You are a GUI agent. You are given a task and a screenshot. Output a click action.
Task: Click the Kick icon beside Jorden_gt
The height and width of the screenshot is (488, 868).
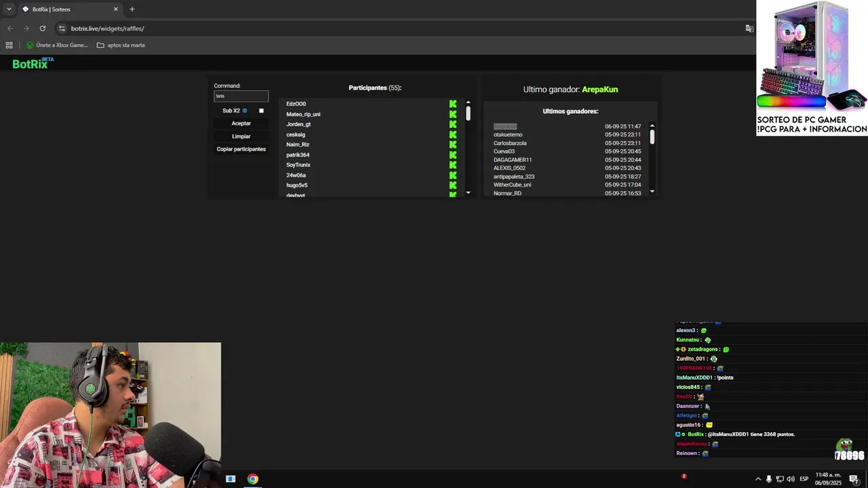pyautogui.click(x=453, y=124)
